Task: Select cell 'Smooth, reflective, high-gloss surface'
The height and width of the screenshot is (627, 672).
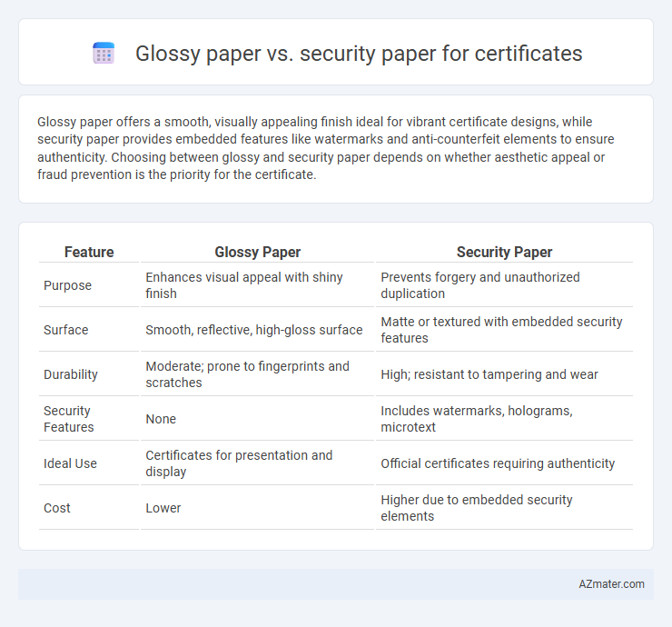Action: (258, 330)
